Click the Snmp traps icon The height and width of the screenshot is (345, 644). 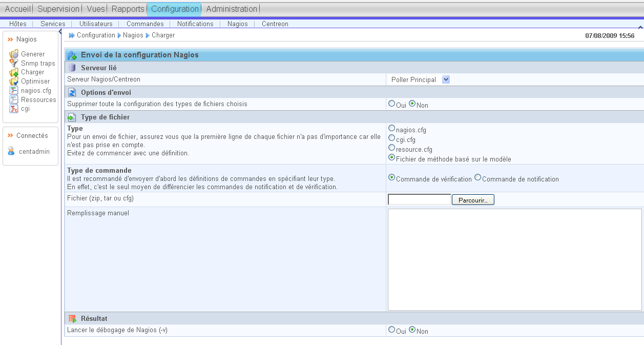pyautogui.click(x=13, y=63)
